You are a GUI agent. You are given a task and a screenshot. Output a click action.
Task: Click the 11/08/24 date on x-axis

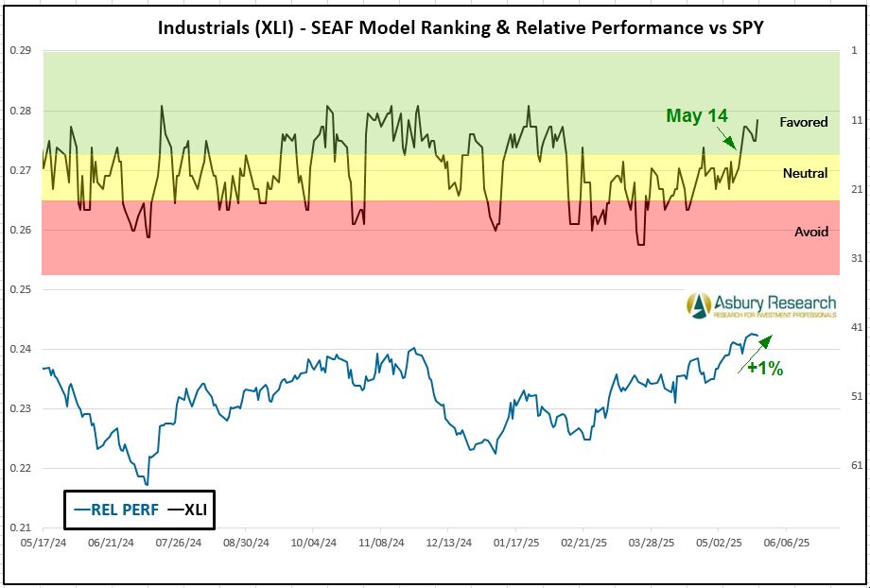click(x=382, y=545)
